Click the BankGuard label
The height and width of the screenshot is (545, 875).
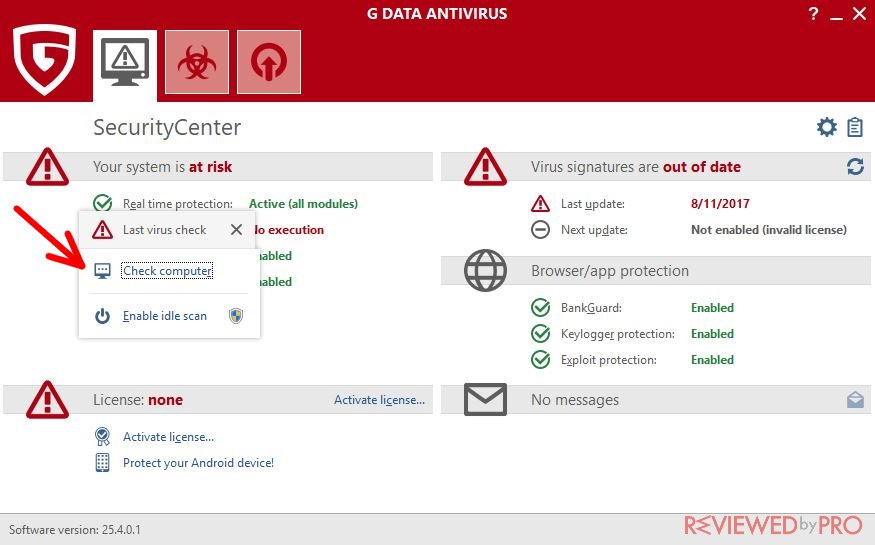591,308
